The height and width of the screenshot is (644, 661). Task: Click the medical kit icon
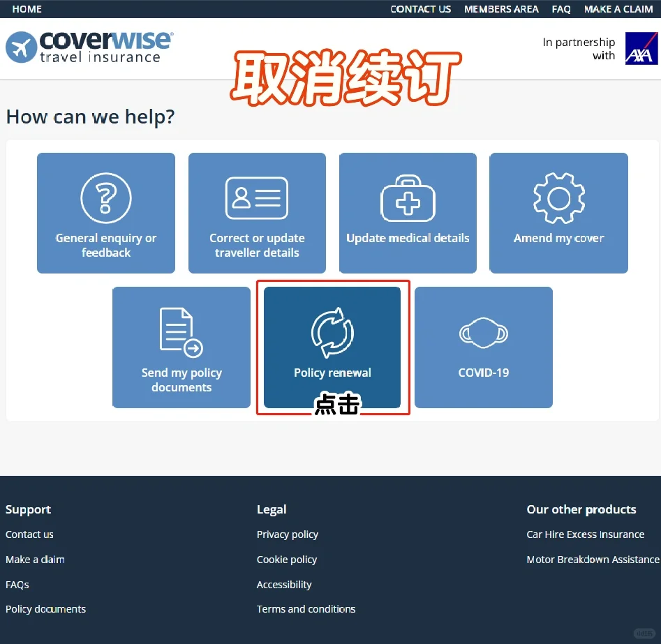pyautogui.click(x=408, y=198)
